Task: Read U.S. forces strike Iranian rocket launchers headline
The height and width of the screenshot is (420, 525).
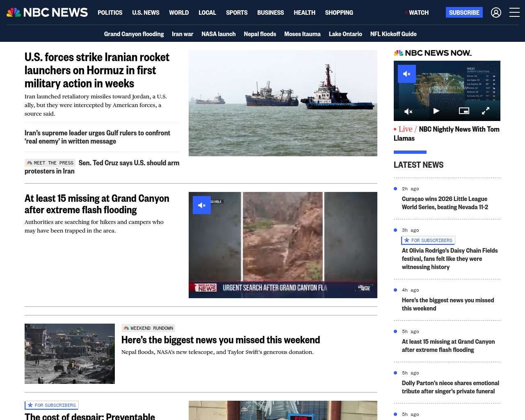Action: pos(97,70)
